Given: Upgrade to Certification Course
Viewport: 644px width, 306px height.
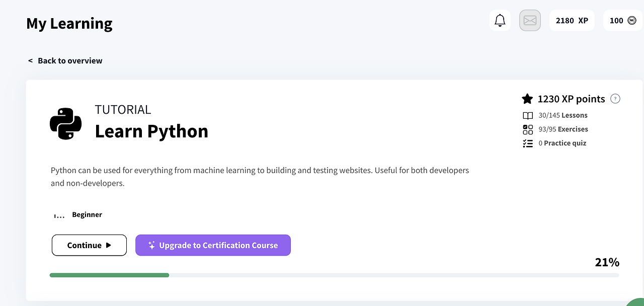Looking at the screenshot, I should pos(213,245).
